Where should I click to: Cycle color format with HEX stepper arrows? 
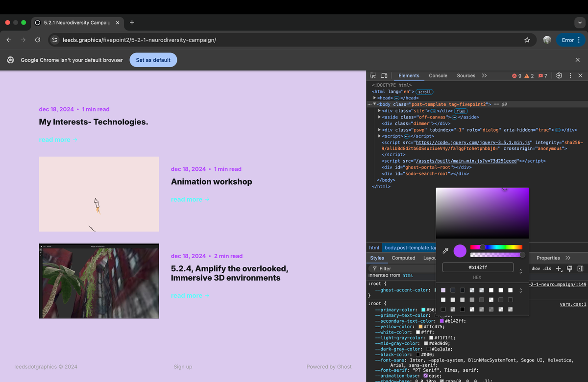point(520,270)
